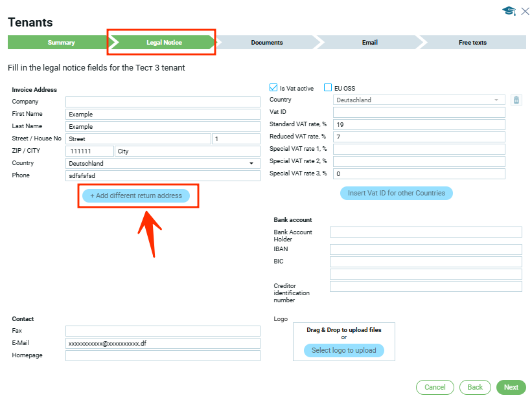The height and width of the screenshot is (400, 532).
Task: Click into the Vat ID field
Action: 418,113
